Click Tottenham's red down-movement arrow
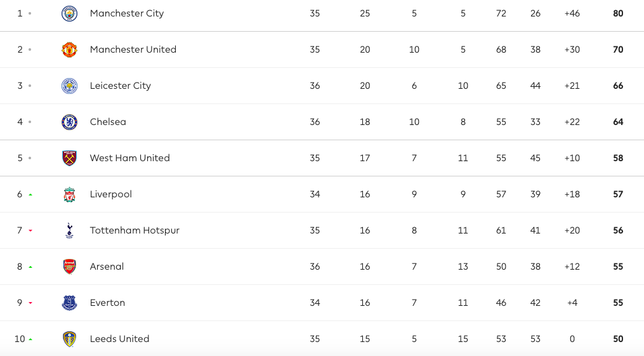This screenshot has height=356, width=644. [30, 231]
